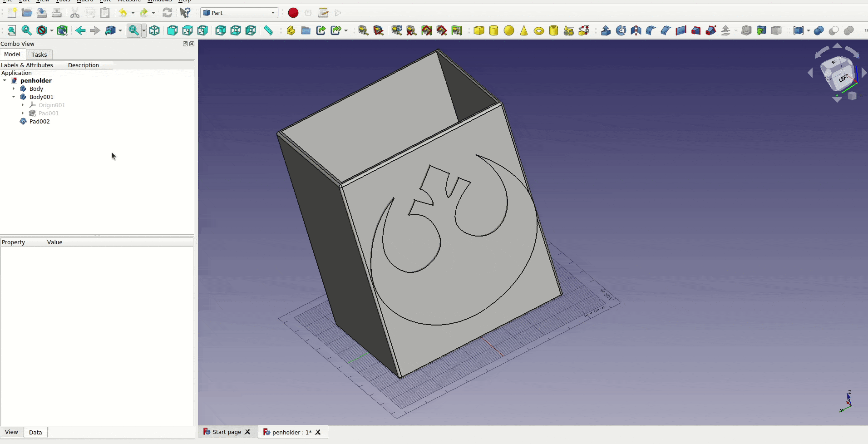Switch to the Model tab
The height and width of the screenshot is (444, 868).
[12, 54]
